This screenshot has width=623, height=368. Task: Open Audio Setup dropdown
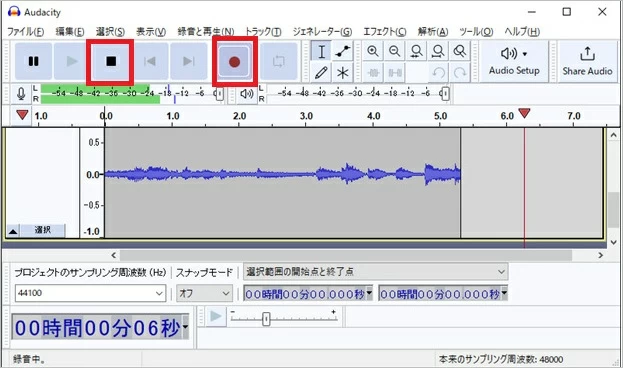(514, 61)
